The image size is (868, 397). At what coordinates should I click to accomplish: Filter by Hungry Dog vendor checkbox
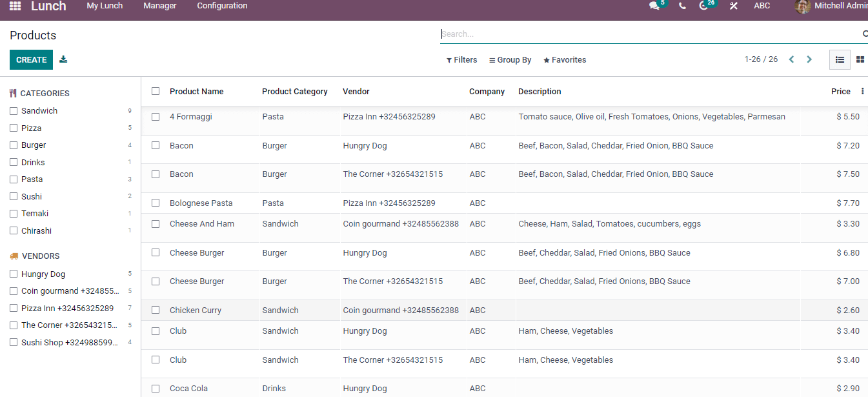coord(14,274)
